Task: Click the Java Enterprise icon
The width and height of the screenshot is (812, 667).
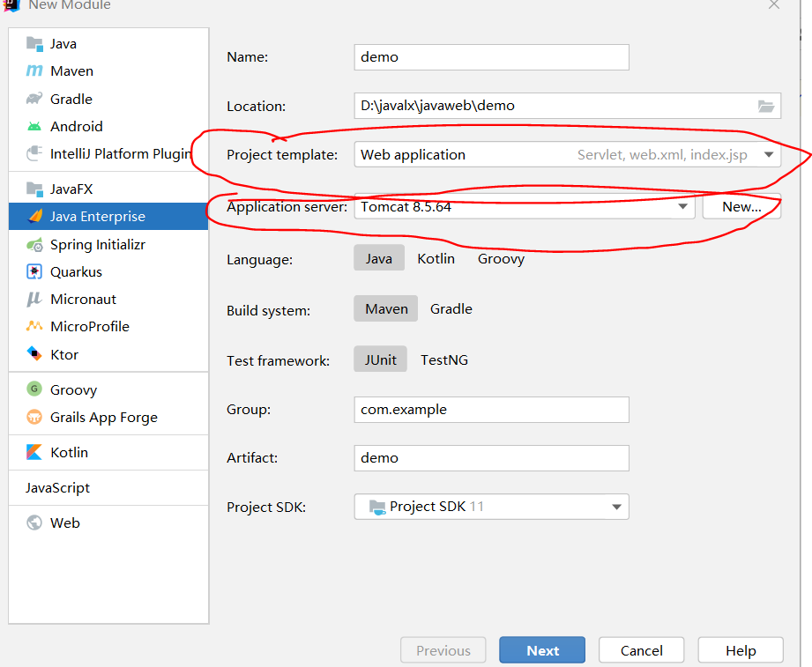Action: pyautogui.click(x=34, y=216)
